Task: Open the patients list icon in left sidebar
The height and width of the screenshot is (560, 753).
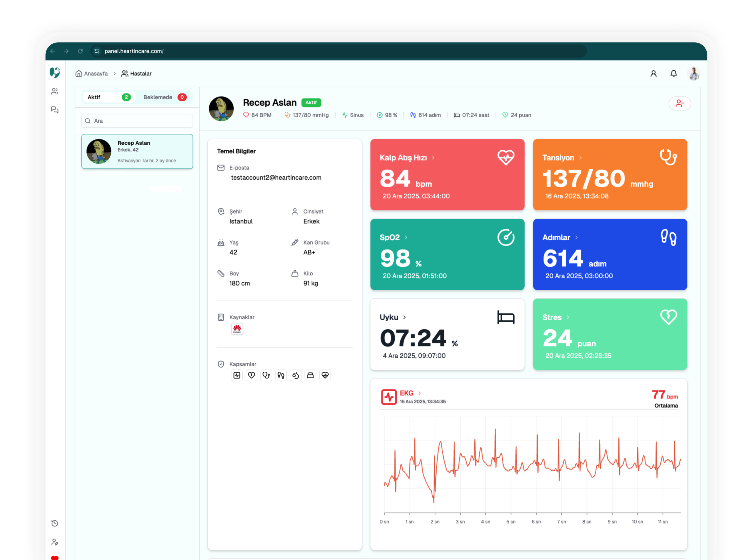Action: [x=55, y=91]
